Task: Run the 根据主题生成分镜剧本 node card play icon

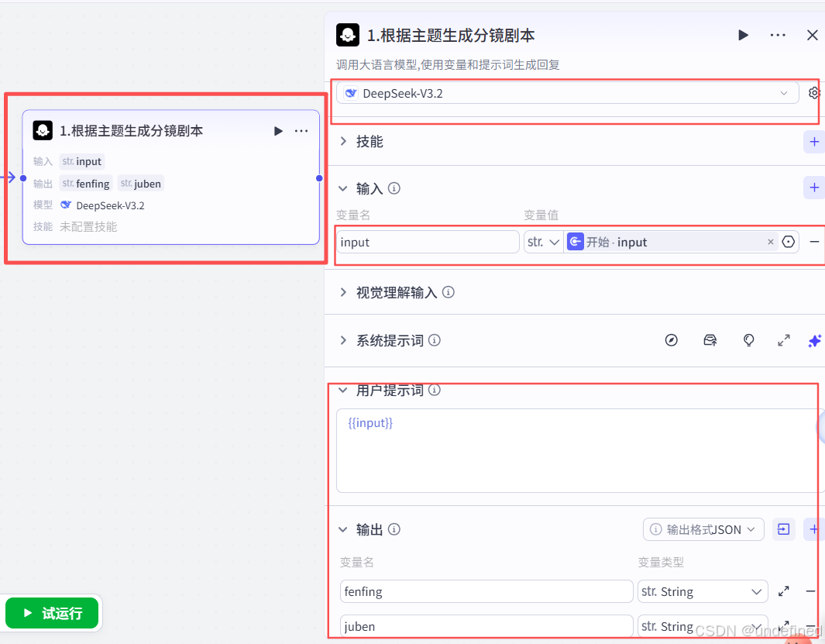Action: pos(278,131)
